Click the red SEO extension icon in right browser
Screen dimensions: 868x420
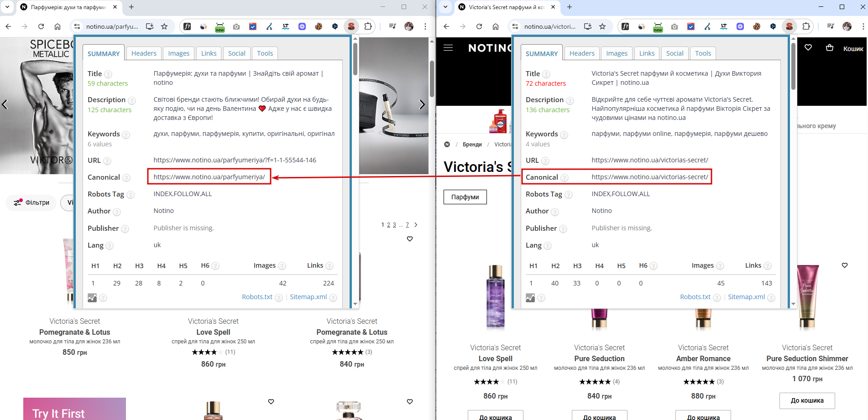(789, 26)
